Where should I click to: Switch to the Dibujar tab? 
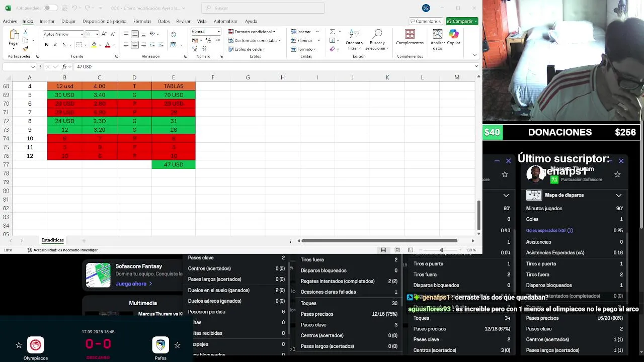pos(68,21)
